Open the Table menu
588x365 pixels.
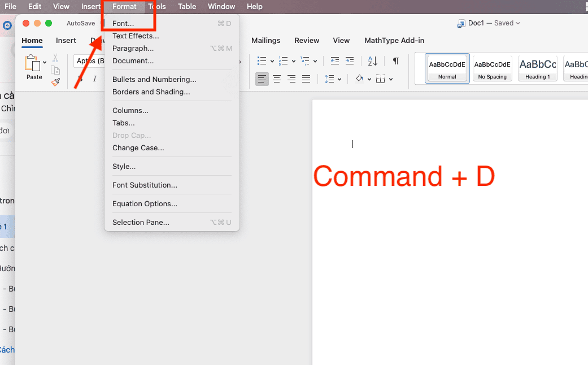(187, 6)
